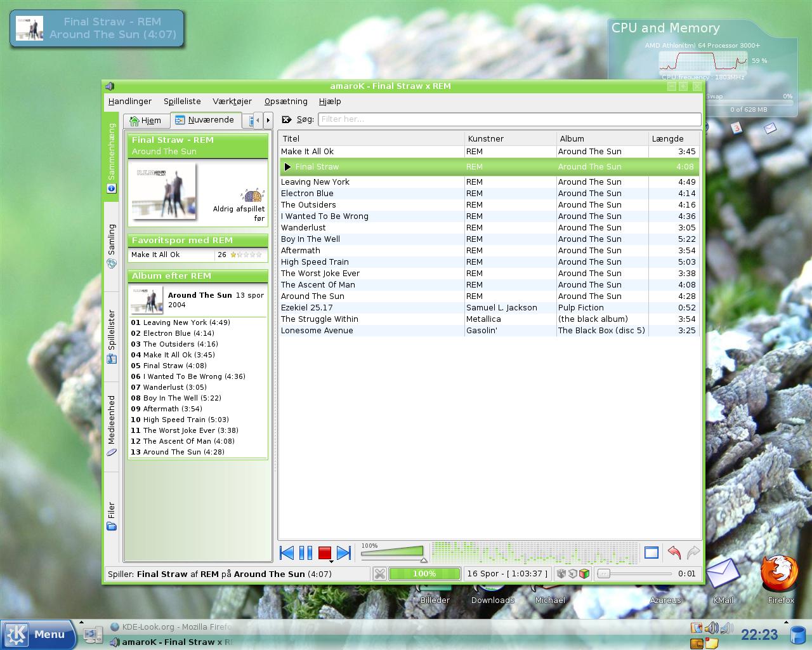Select Electron Blue playlist row
The height and width of the screenshot is (650, 812).
[489, 194]
